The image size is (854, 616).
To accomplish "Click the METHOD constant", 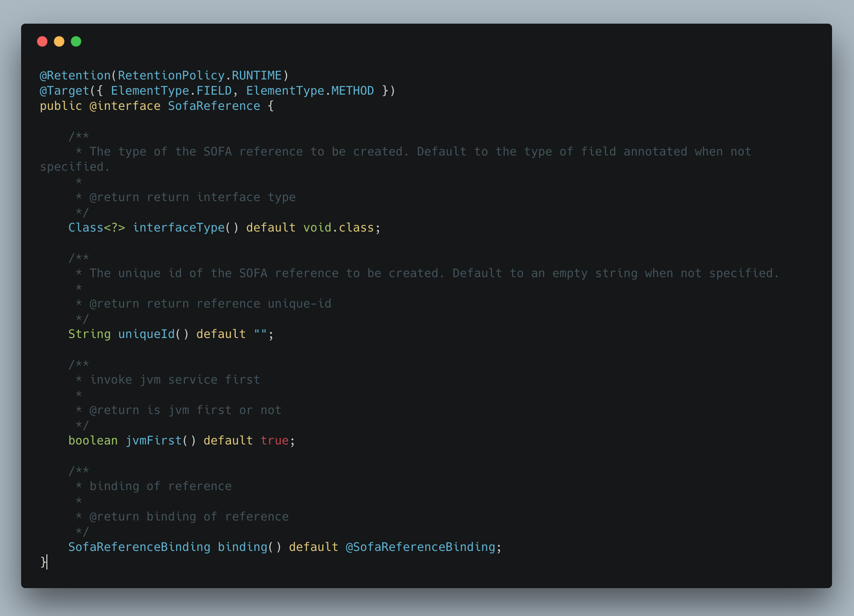I will point(353,91).
